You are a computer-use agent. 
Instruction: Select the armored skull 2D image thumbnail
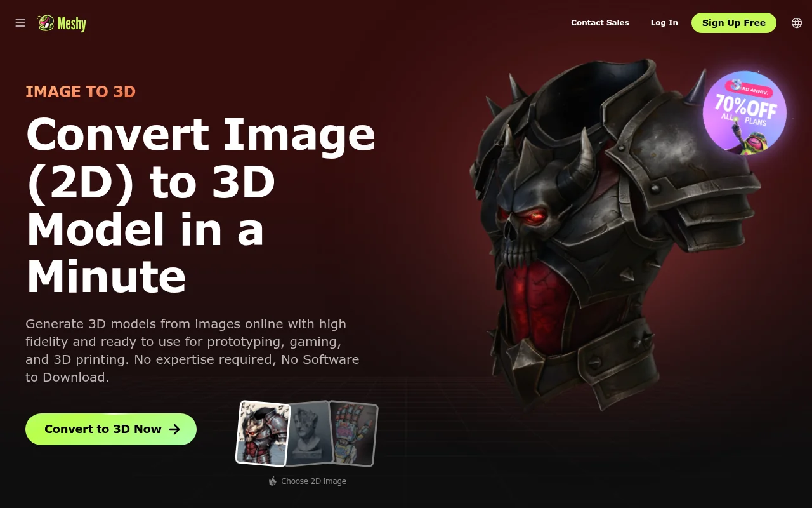click(263, 433)
